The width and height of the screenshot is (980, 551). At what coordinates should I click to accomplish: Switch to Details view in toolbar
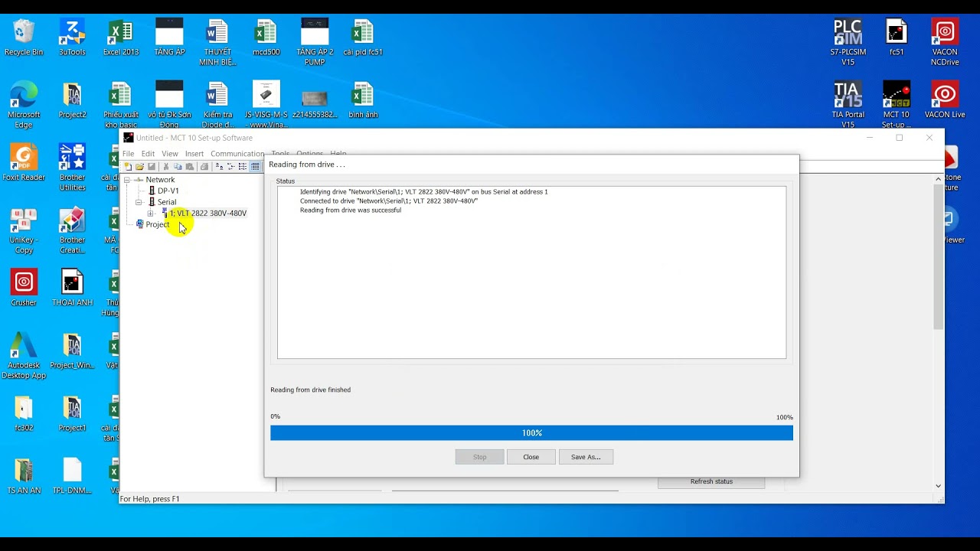pyautogui.click(x=255, y=166)
